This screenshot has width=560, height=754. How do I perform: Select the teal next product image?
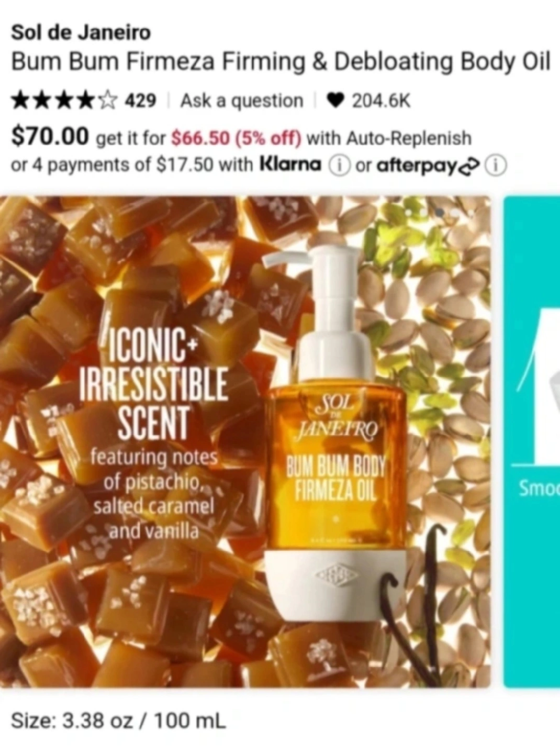click(x=532, y=441)
